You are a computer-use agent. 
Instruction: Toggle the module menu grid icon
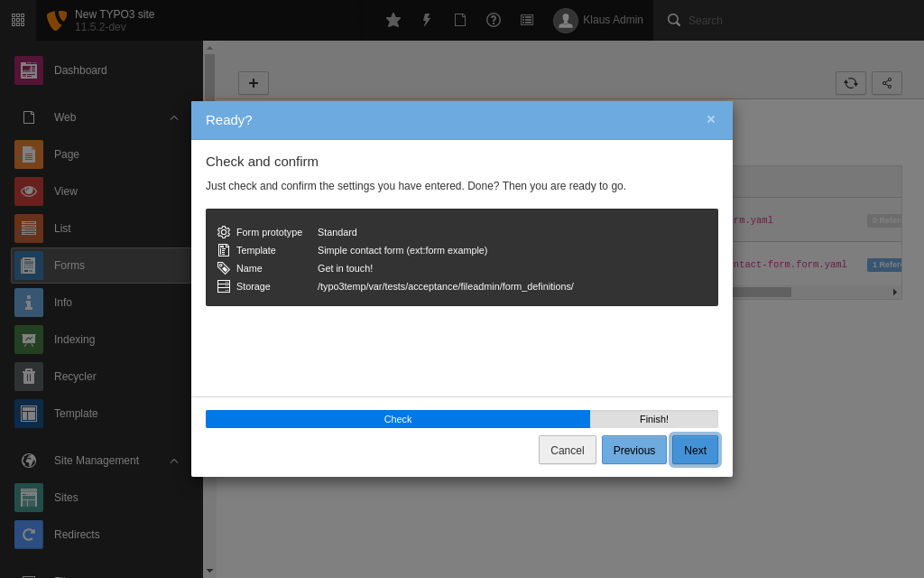[18, 20]
